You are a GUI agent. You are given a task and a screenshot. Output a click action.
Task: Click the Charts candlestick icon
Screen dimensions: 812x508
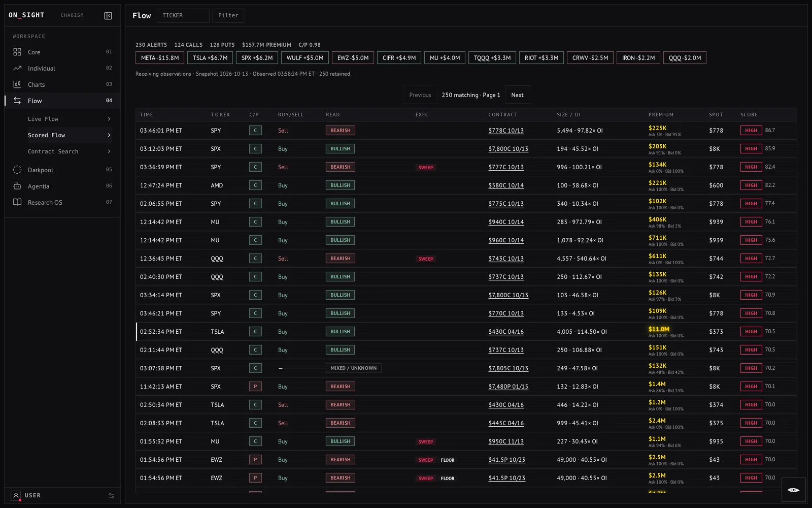point(17,84)
